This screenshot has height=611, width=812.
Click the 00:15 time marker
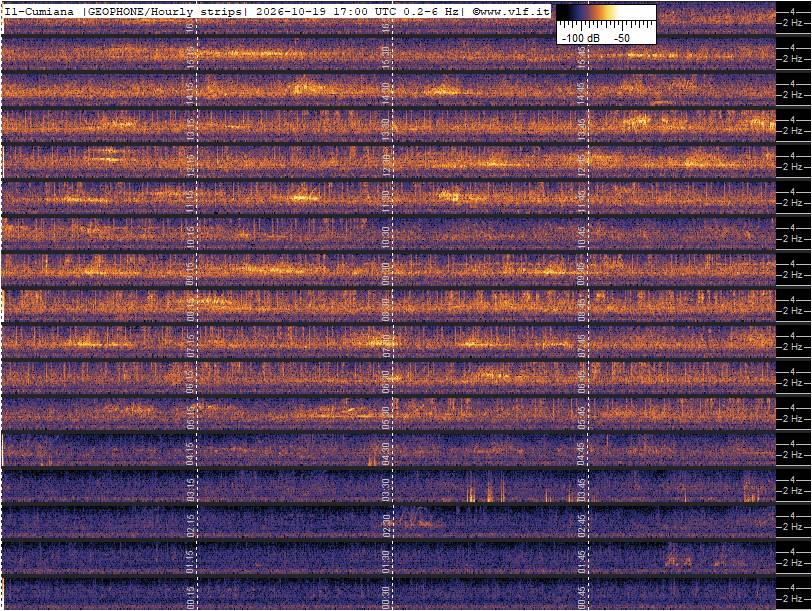click(190, 598)
